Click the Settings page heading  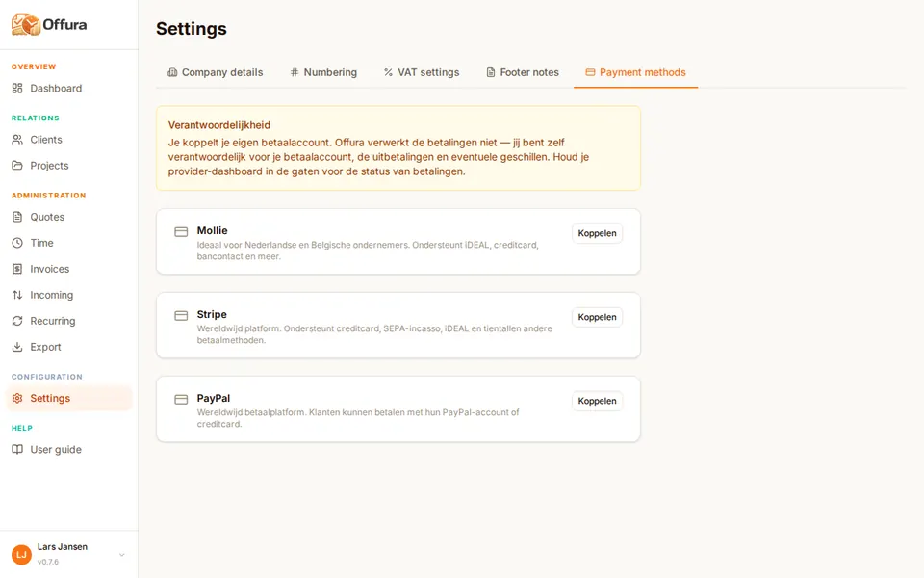click(192, 28)
